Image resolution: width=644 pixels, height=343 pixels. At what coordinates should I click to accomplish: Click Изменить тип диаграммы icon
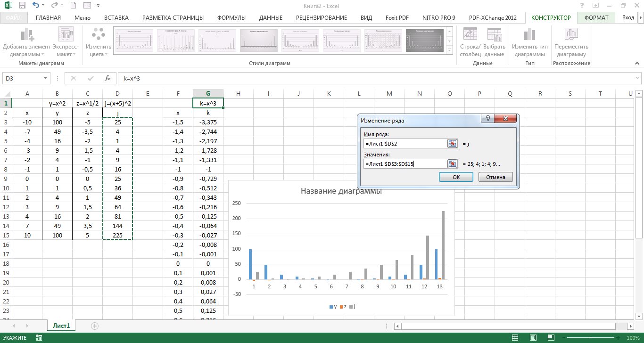pyautogui.click(x=530, y=35)
